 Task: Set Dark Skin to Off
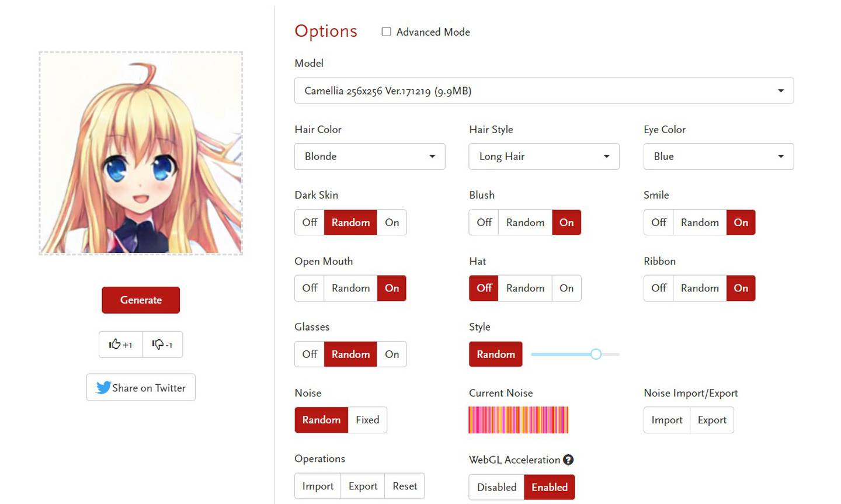(x=310, y=223)
